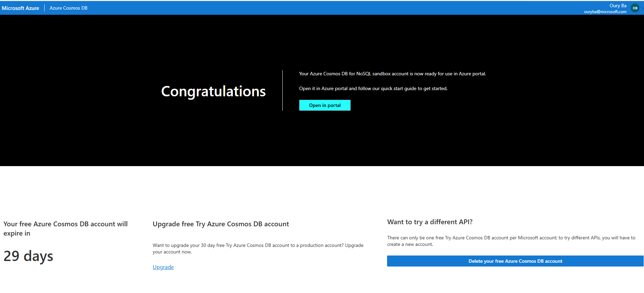The image size is (644, 293).
Task: Click the 'Open it in Azure portal' instruction text
Action: [x=373, y=88]
